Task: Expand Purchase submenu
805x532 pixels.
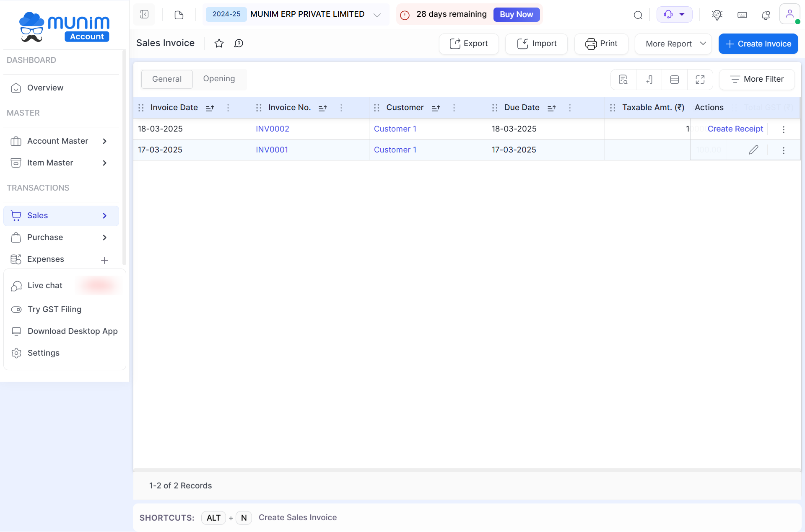Action: tap(105, 238)
